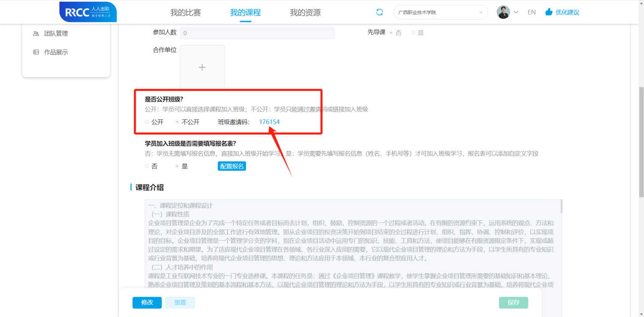The width and height of the screenshot is (644, 317).
Task: Click the 参加人数 input field
Action: click(257, 33)
